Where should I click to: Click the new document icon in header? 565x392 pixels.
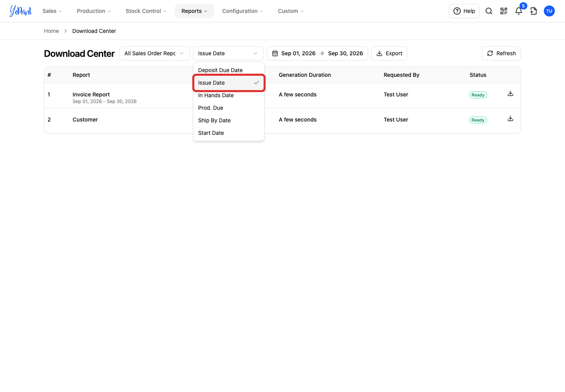click(534, 11)
